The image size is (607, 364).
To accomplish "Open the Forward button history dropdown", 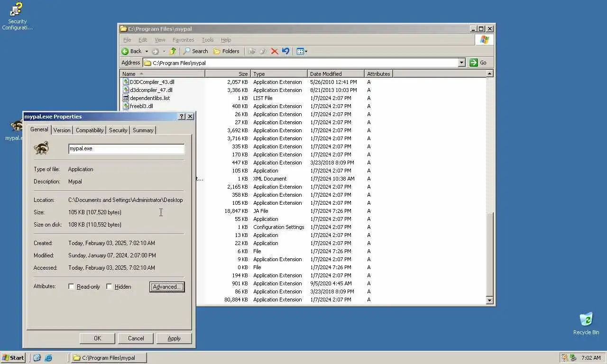I will [x=164, y=51].
